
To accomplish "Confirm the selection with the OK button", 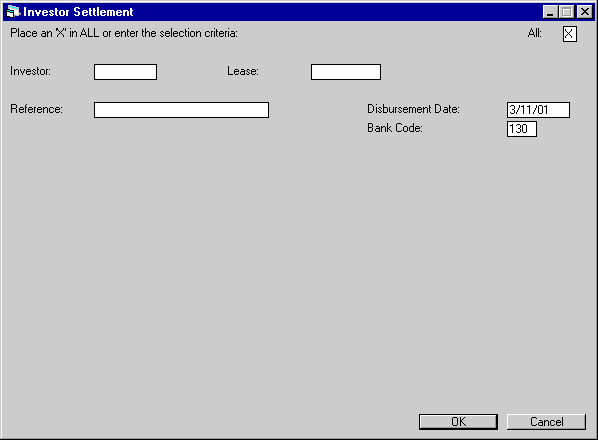I will (458, 422).
